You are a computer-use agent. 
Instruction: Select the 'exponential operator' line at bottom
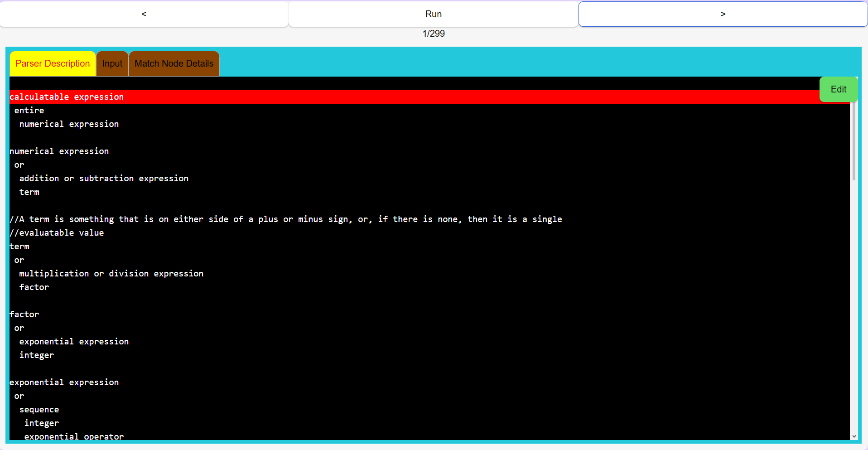pos(73,436)
